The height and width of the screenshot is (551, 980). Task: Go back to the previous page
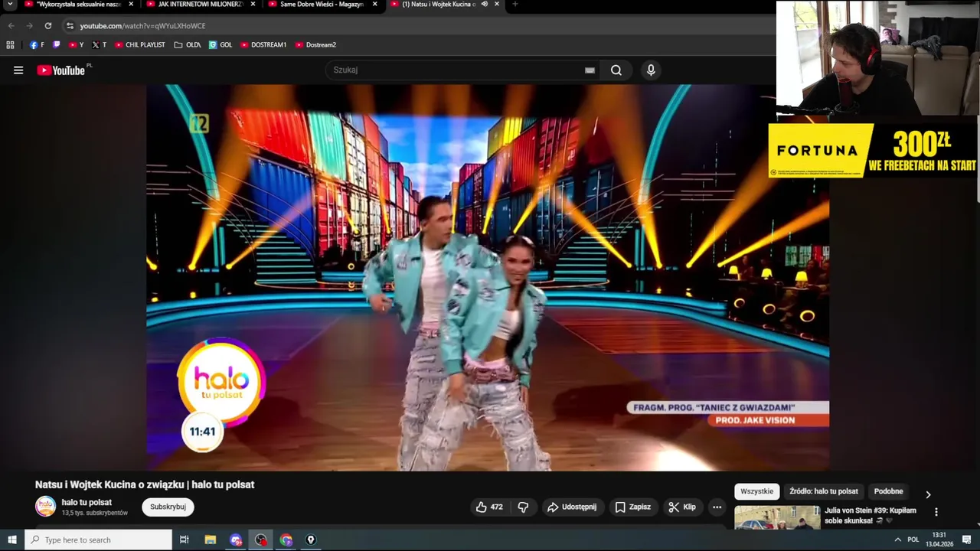point(11,25)
